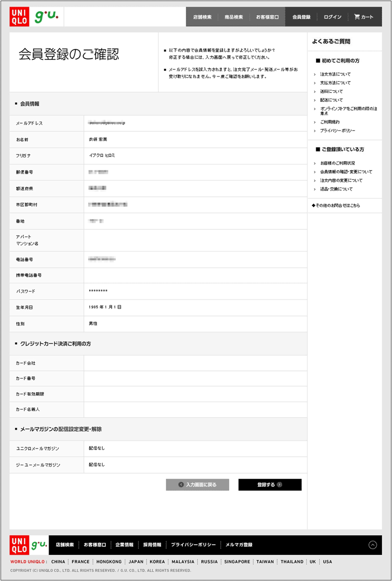Select MALAYSIA in World Uniqlo list
The image size is (392, 581).
point(183,562)
